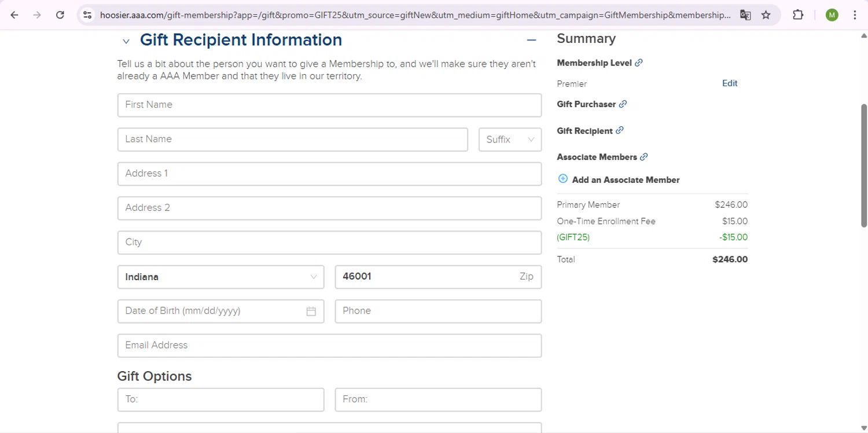This screenshot has height=433, width=868.
Task: Click the Primary Member label
Action: (588, 205)
